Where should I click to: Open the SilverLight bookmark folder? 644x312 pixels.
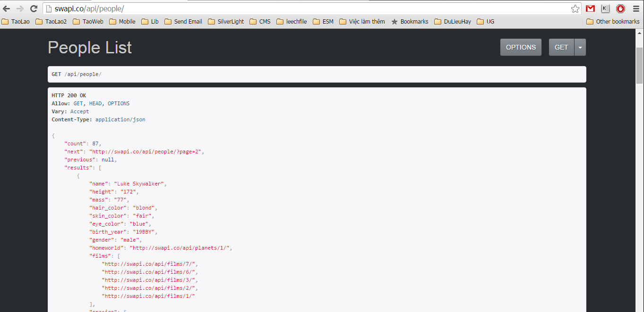tap(226, 21)
